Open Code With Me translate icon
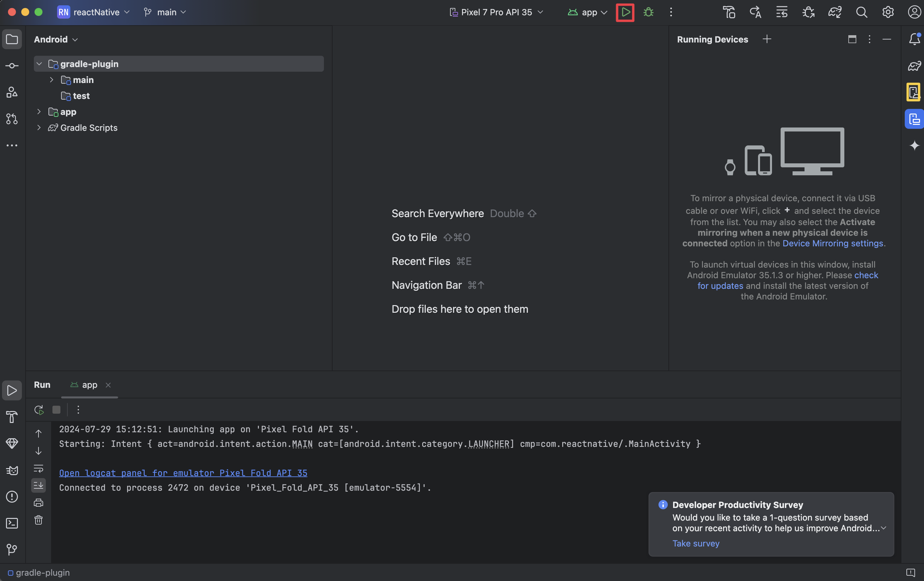Viewport: 924px width, 581px height. 755,12
